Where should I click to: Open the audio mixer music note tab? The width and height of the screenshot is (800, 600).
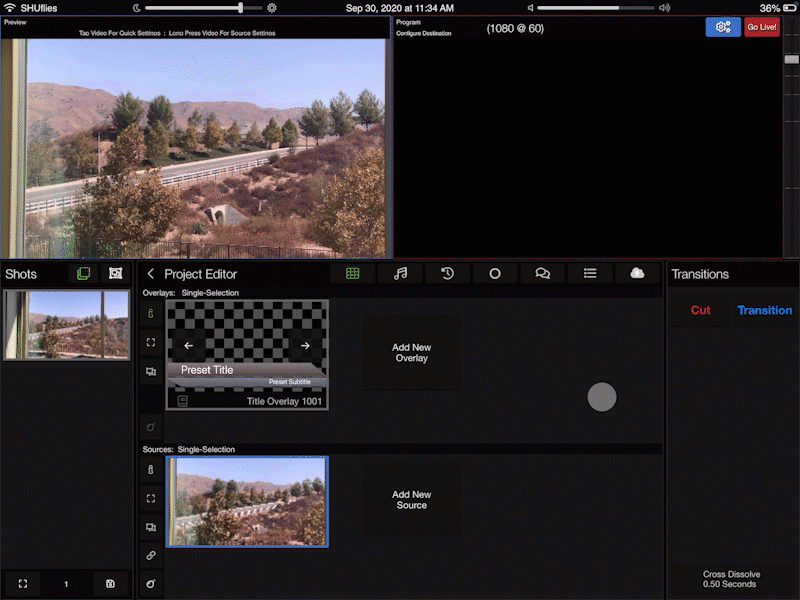tap(400, 273)
